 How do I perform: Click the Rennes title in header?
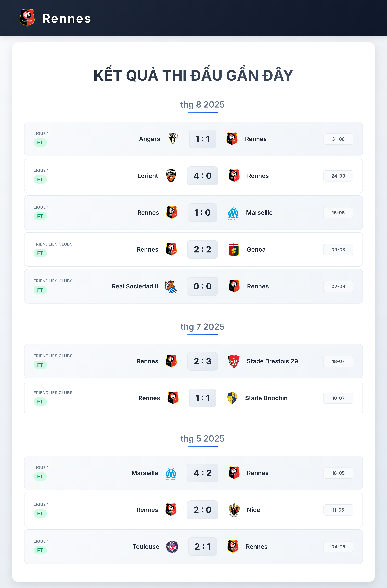click(x=67, y=19)
